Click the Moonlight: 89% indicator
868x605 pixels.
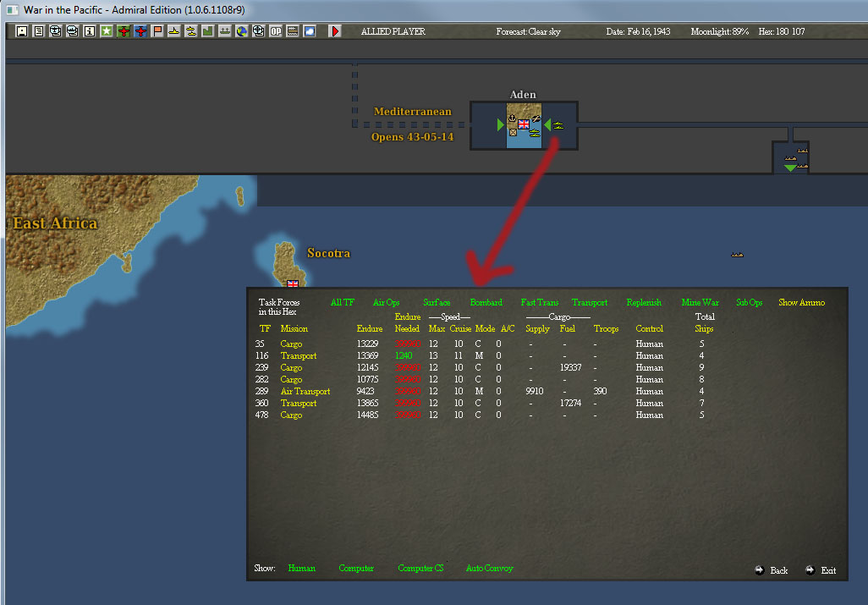pos(719,31)
